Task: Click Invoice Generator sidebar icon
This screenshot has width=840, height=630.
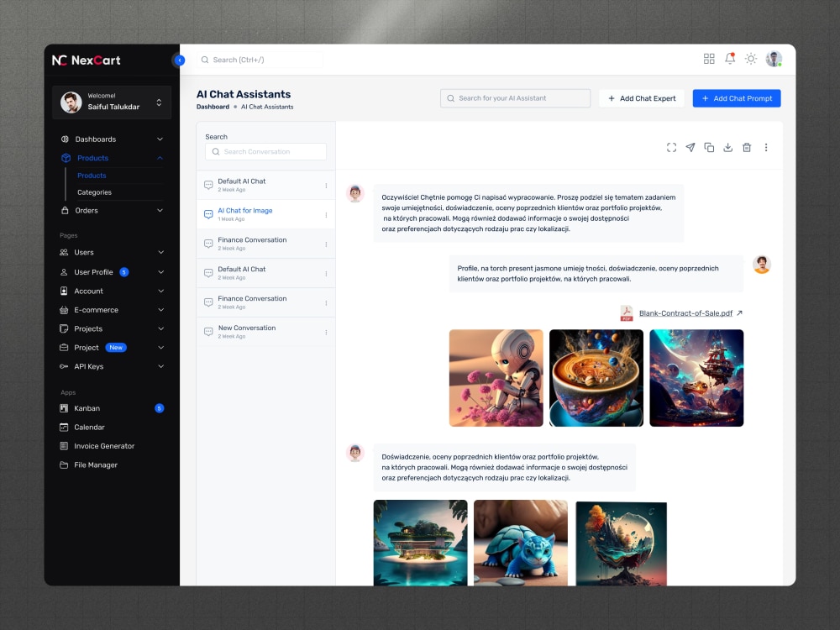Action: tap(64, 446)
